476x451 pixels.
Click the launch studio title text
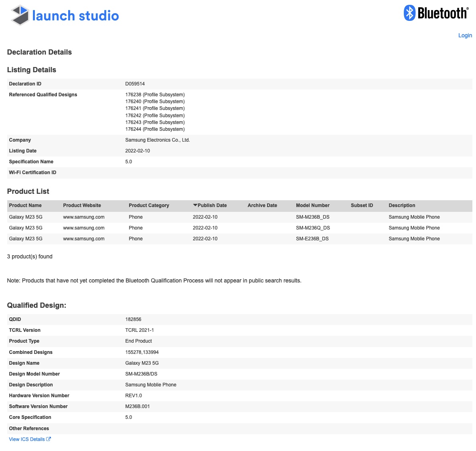pos(75,16)
